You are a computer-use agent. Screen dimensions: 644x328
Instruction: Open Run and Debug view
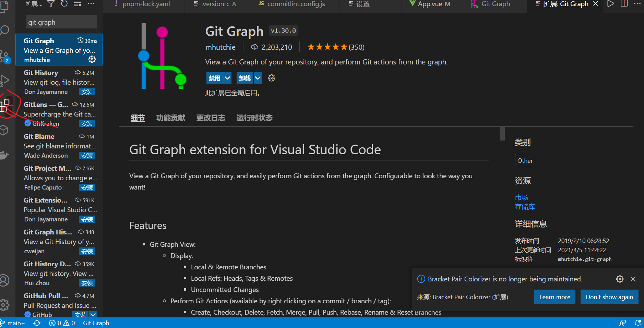(x=5, y=81)
